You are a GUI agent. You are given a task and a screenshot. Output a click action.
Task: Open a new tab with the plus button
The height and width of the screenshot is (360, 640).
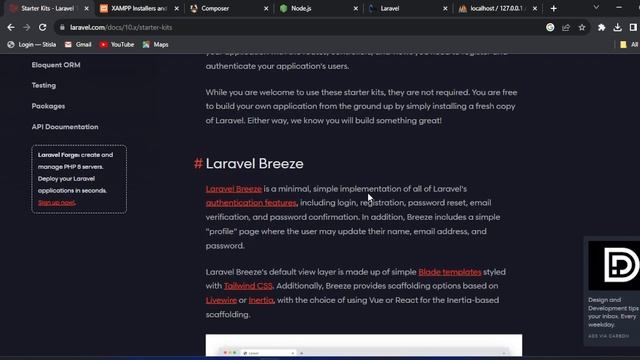(553, 8)
